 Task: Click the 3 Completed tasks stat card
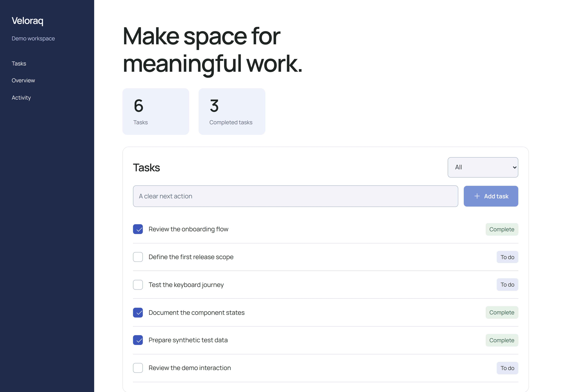pyautogui.click(x=232, y=111)
